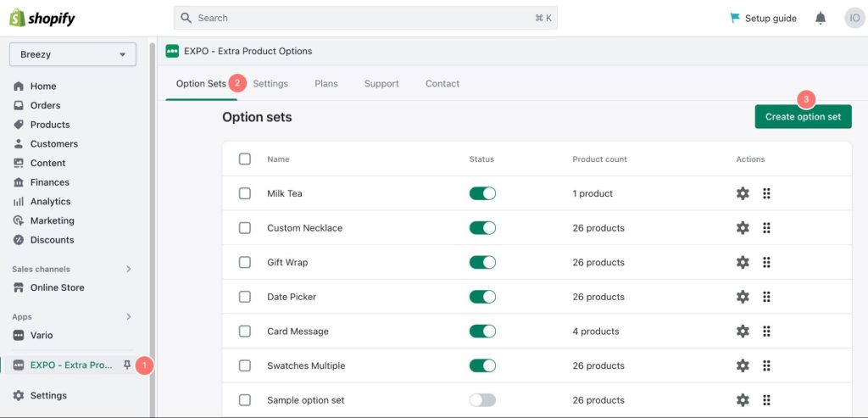Screen dimensions: 868x418
Task: Check the Card Message row checkbox
Action: pyautogui.click(x=245, y=331)
